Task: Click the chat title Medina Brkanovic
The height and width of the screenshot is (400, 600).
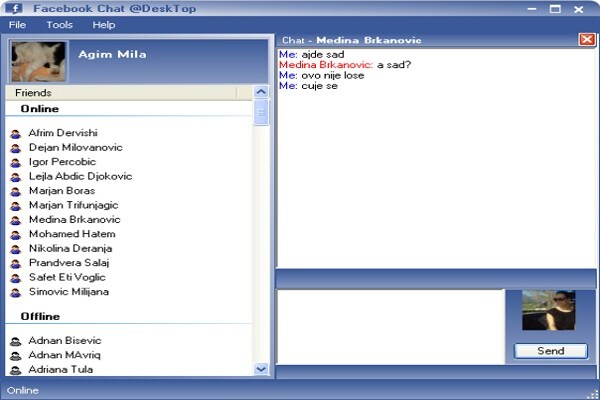Action: (x=369, y=40)
